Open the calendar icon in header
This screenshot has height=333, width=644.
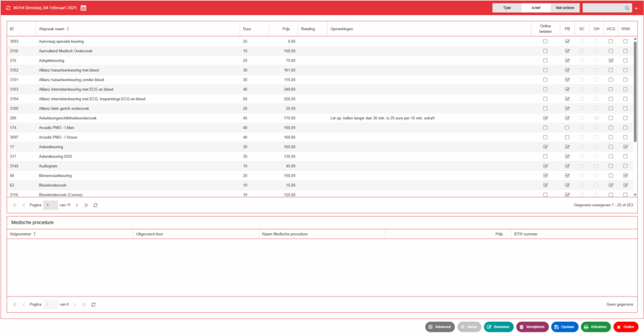pos(84,8)
